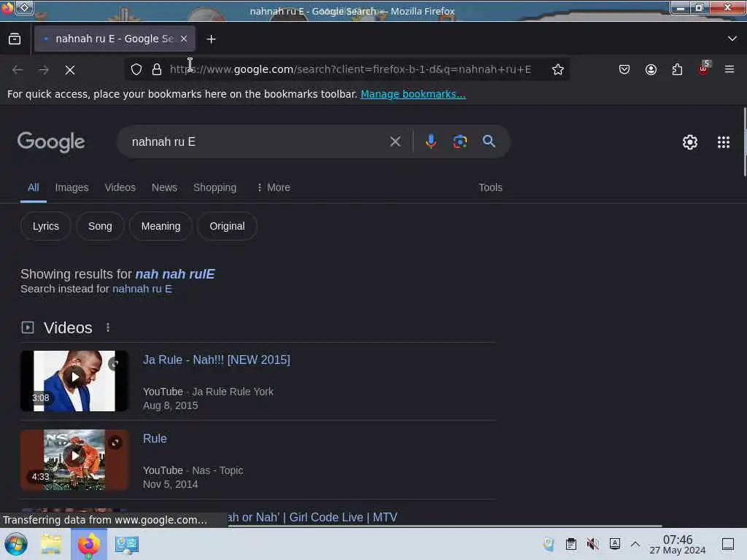Play the Nas Rule video thumbnail
This screenshot has height=560, width=747.
pyautogui.click(x=74, y=460)
